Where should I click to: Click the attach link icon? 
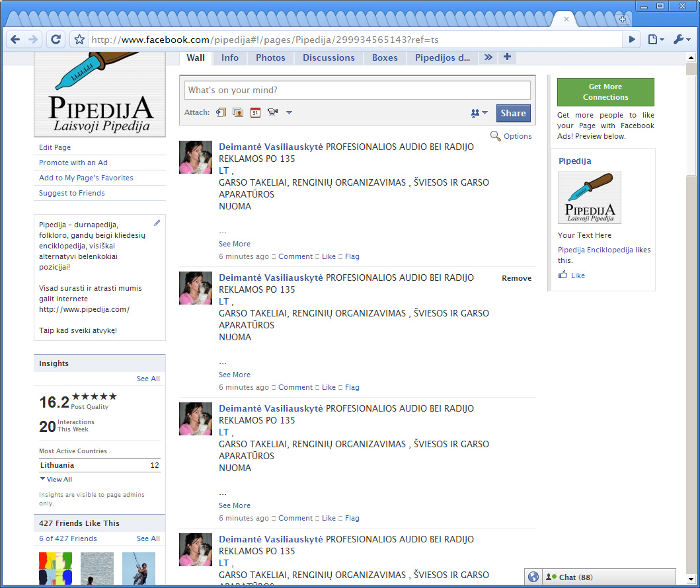pyautogui.click(x=221, y=112)
